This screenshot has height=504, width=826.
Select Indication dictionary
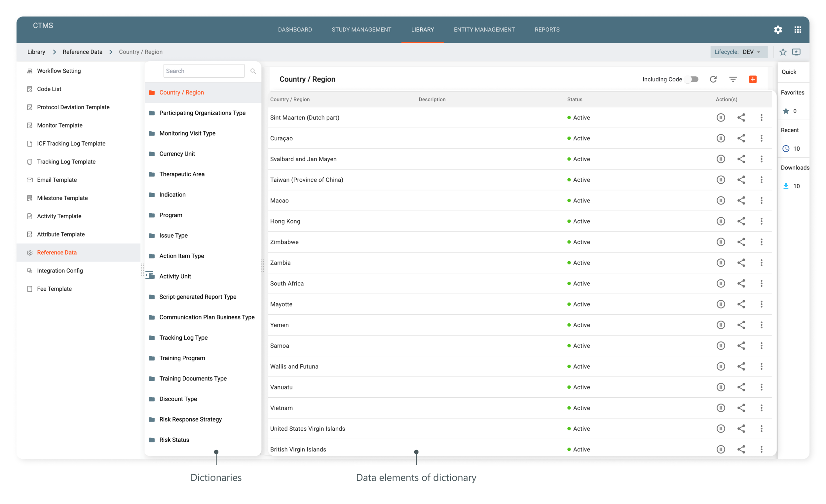click(172, 195)
